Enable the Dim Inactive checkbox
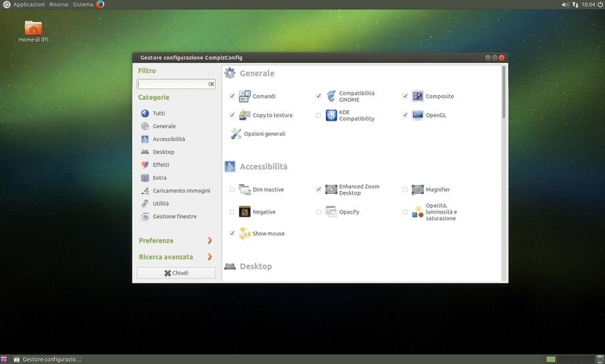The height and width of the screenshot is (364, 605). [x=232, y=190]
